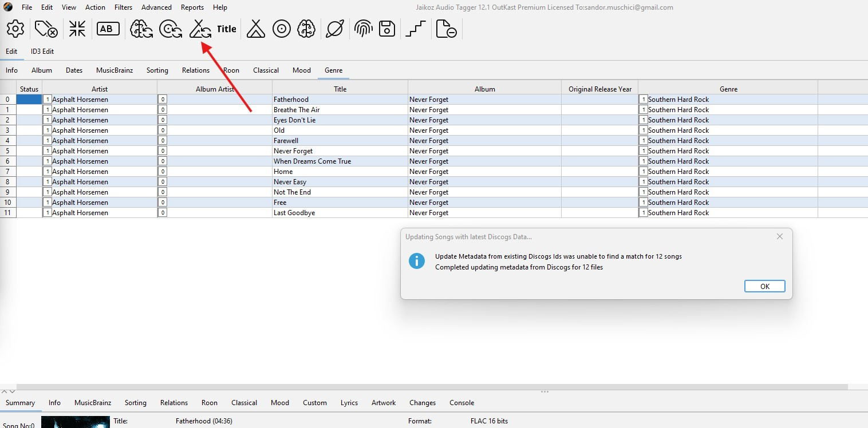Open the Summary tab in the detail panel
This screenshot has width=868, height=428.
(x=20, y=403)
